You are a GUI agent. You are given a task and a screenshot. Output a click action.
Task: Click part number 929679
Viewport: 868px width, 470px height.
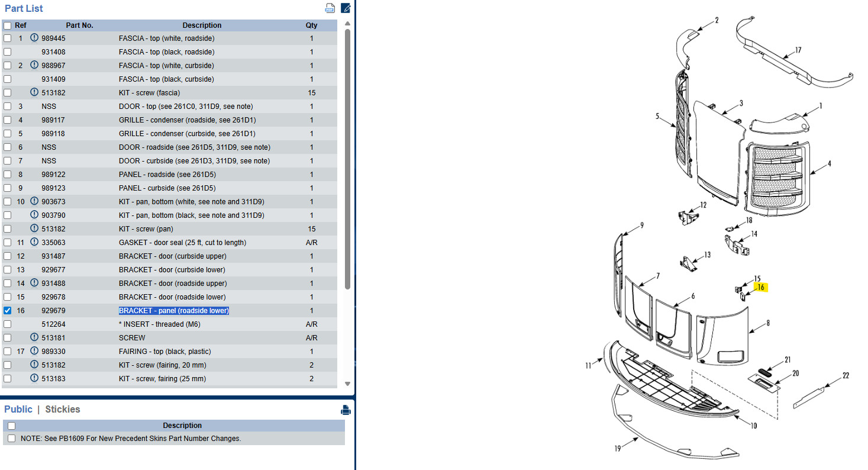(x=53, y=311)
